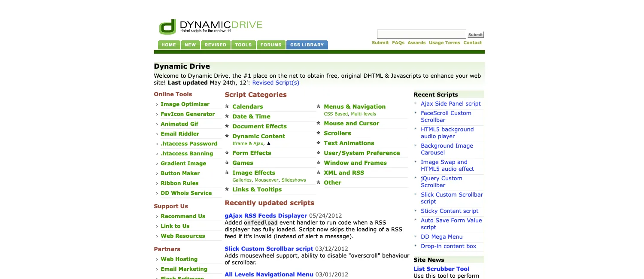The width and height of the screenshot is (644, 279).
Task: Open the Animated Gif tool
Action: tap(179, 124)
